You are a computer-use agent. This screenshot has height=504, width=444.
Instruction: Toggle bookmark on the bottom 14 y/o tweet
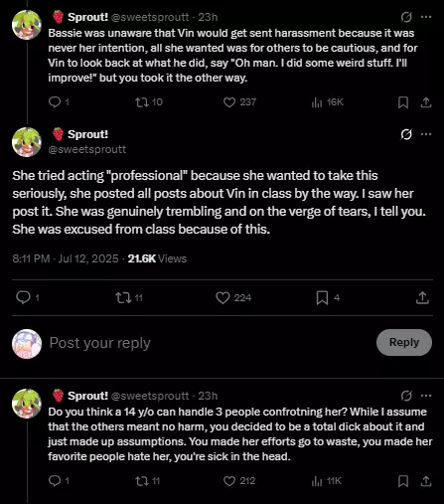[403, 481]
